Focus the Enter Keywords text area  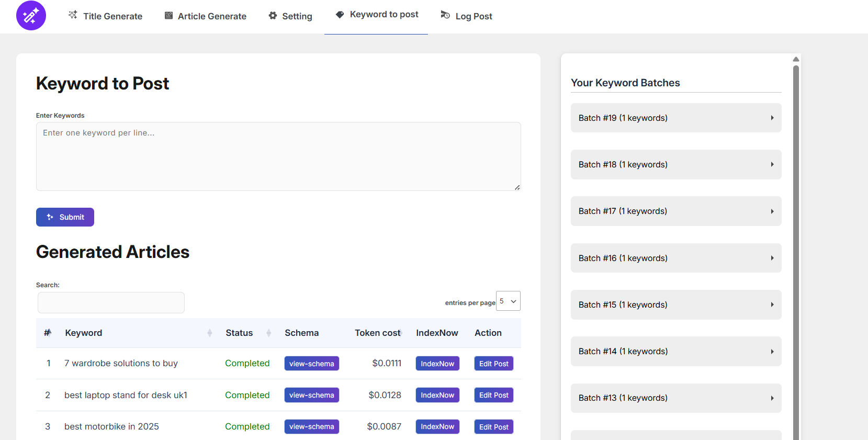278,156
